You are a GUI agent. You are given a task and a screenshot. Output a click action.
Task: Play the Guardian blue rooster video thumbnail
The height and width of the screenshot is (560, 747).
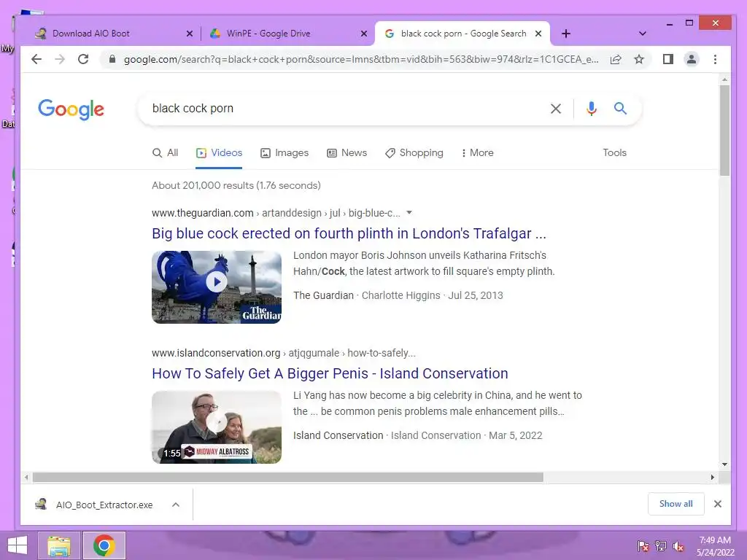tap(217, 287)
